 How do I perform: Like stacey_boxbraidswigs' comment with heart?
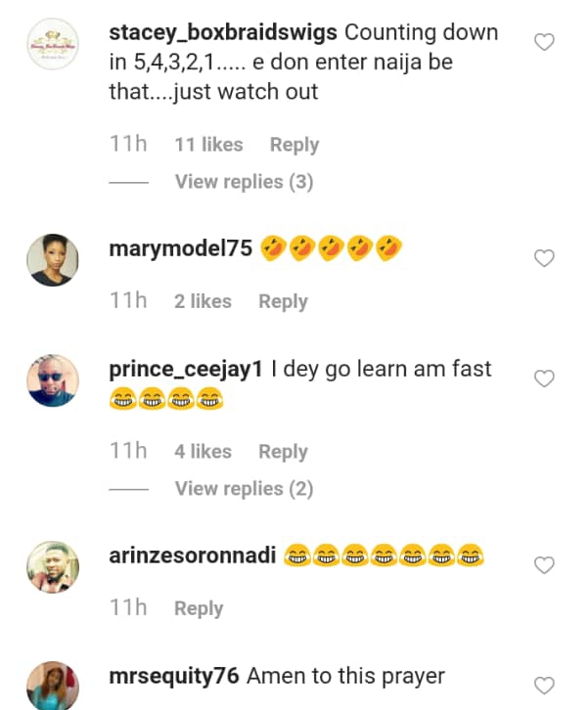click(545, 42)
